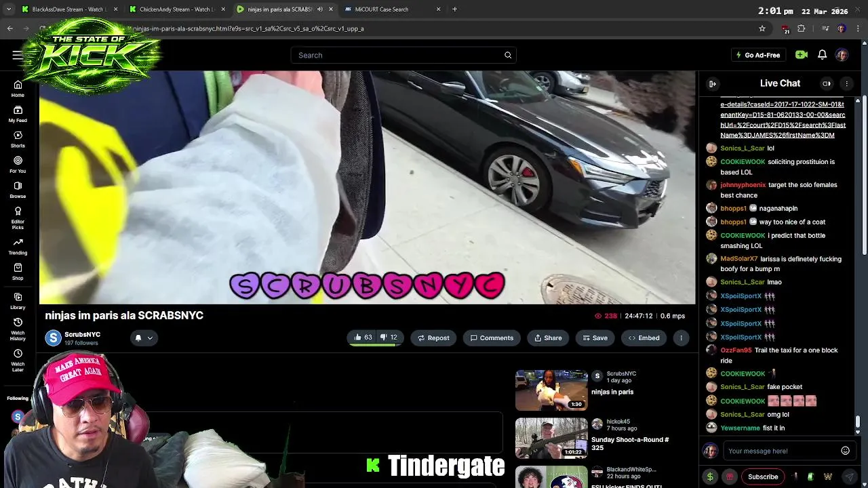Open Watch Later list
The image size is (868, 488).
[x=18, y=360]
